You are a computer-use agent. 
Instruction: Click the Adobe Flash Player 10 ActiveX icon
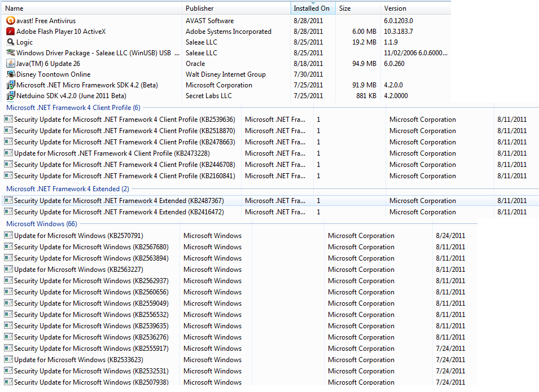coord(11,31)
